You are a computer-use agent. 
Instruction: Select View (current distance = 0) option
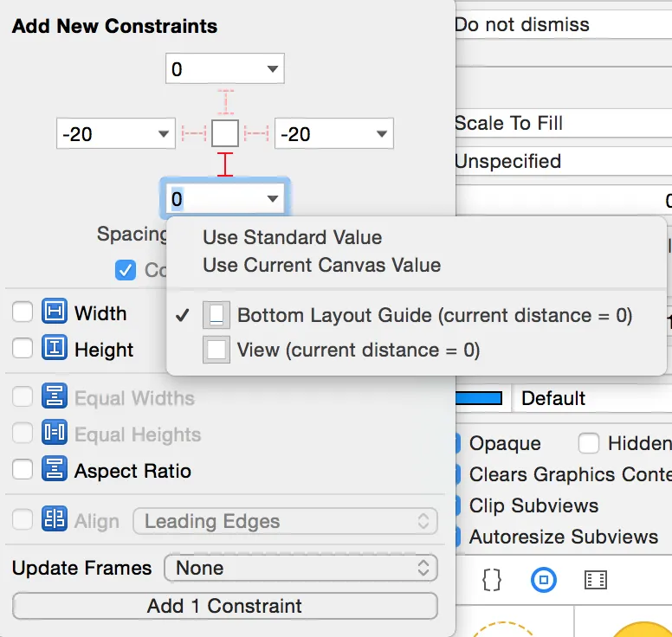click(x=358, y=350)
